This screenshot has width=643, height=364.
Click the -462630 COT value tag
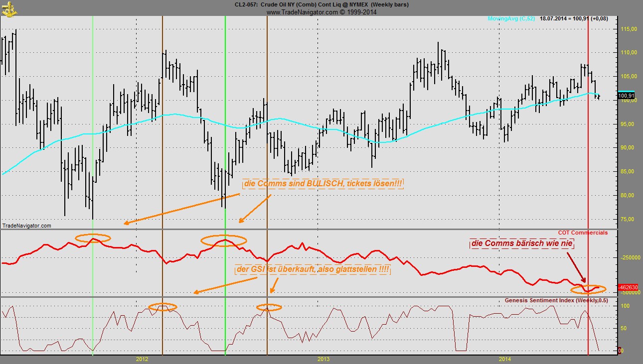coord(627,287)
